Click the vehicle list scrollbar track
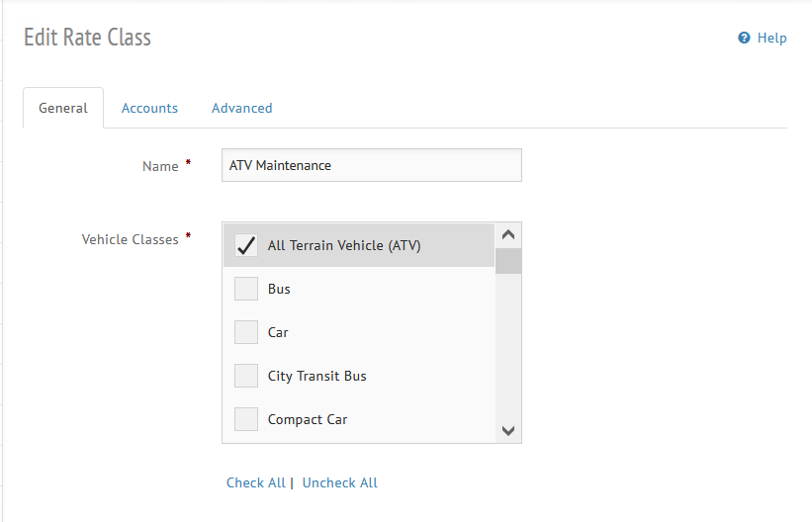The width and height of the screenshot is (812, 522). (x=508, y=346)
